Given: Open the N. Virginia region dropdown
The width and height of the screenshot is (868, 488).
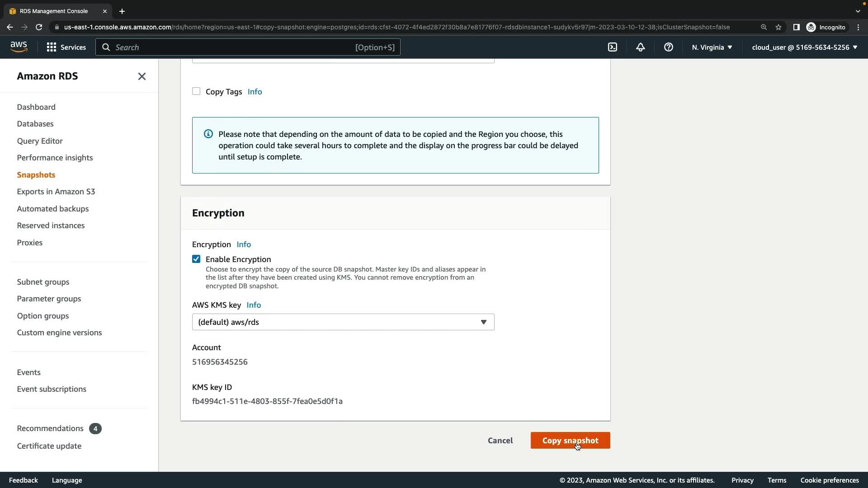Looking at the screenshot, I should [712, 47].
